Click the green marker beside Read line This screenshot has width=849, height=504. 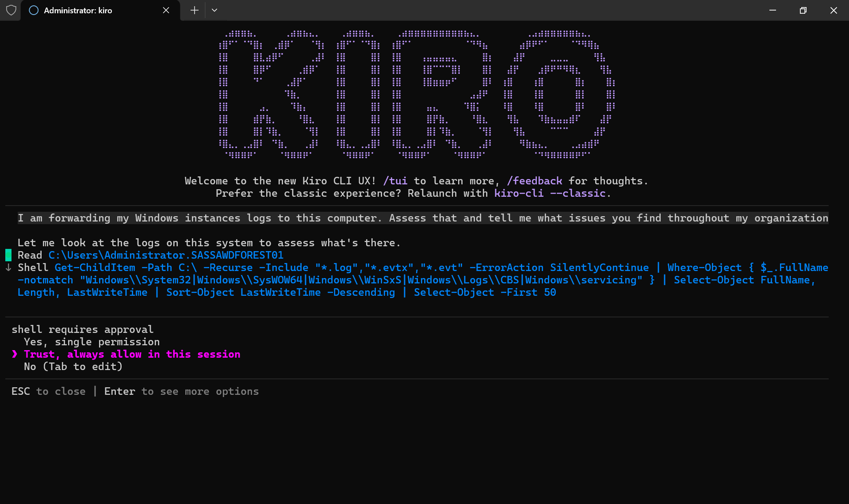pyautogui.click(x=8, y=255)
